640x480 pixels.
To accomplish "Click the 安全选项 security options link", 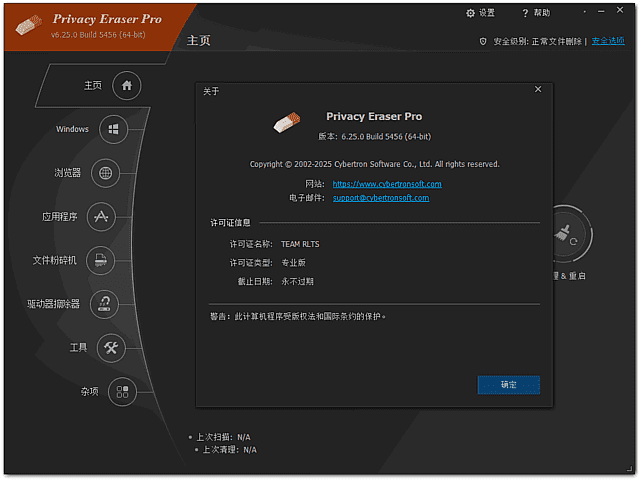I will pyautogui.click(x=607, y=41).
